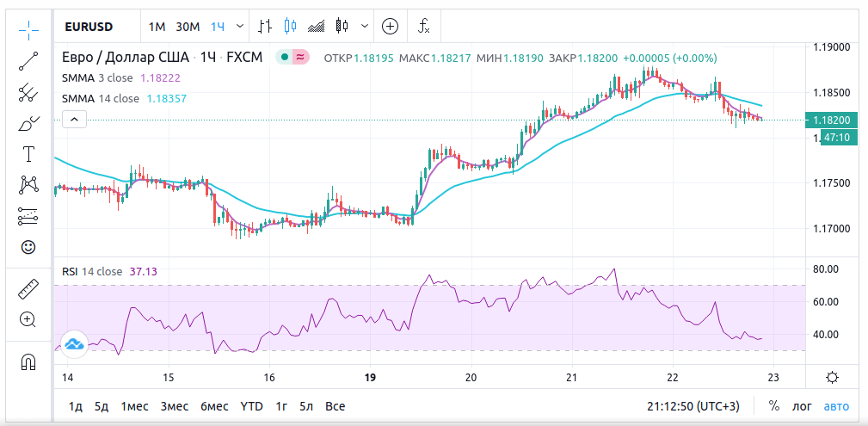Select the ruler measure tool
This screenshot has width=868, height=426.
point(28,288)
